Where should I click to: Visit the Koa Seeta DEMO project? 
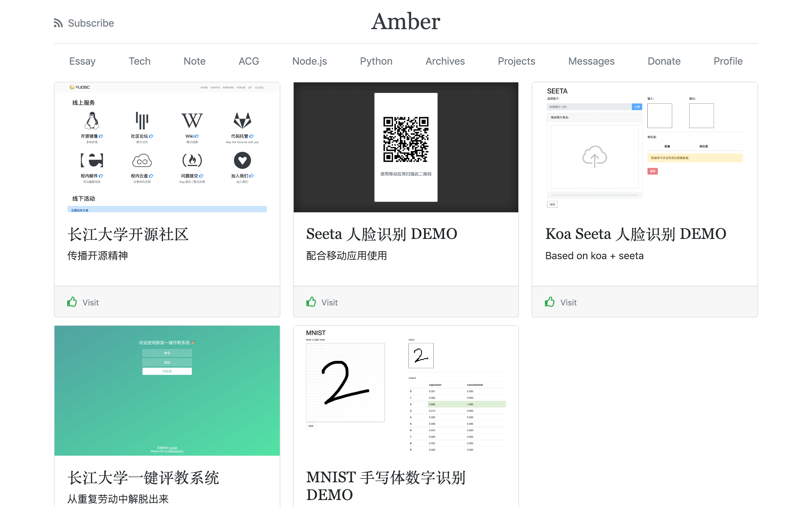[568, 302]
